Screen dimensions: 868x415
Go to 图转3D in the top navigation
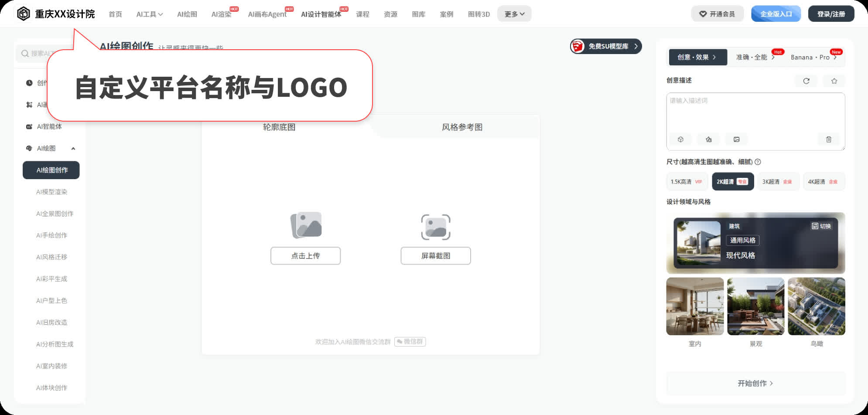[479, 14]
